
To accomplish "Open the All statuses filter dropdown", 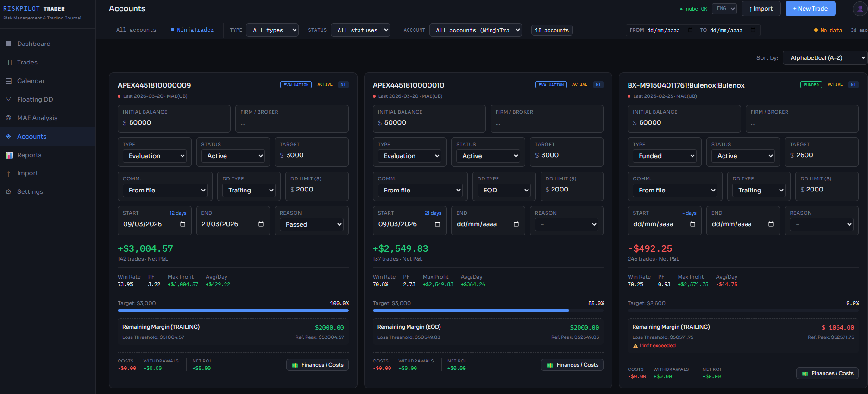I will (x=360, y=30).
